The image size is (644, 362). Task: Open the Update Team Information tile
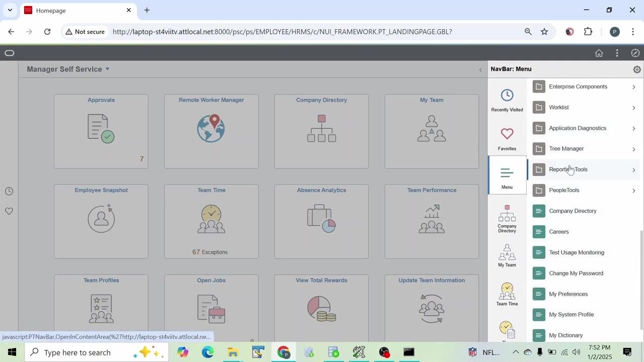[432, 308]
